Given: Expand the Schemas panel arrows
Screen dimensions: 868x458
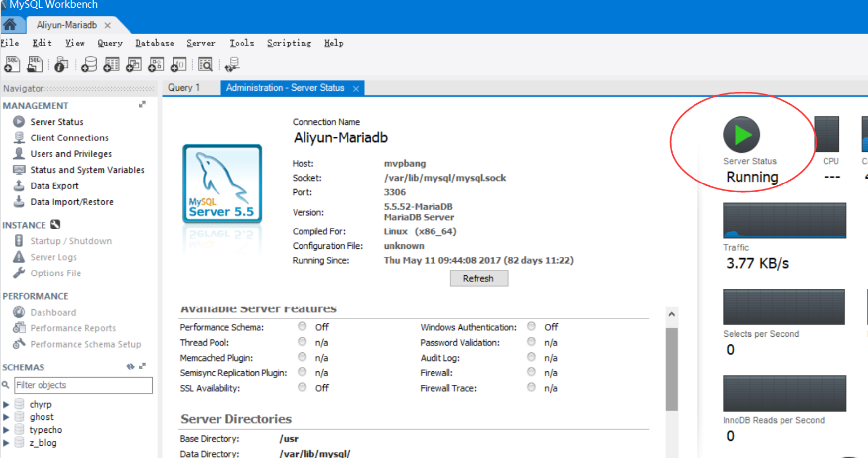Looking at the screenshot, I should tap(142, 366).
